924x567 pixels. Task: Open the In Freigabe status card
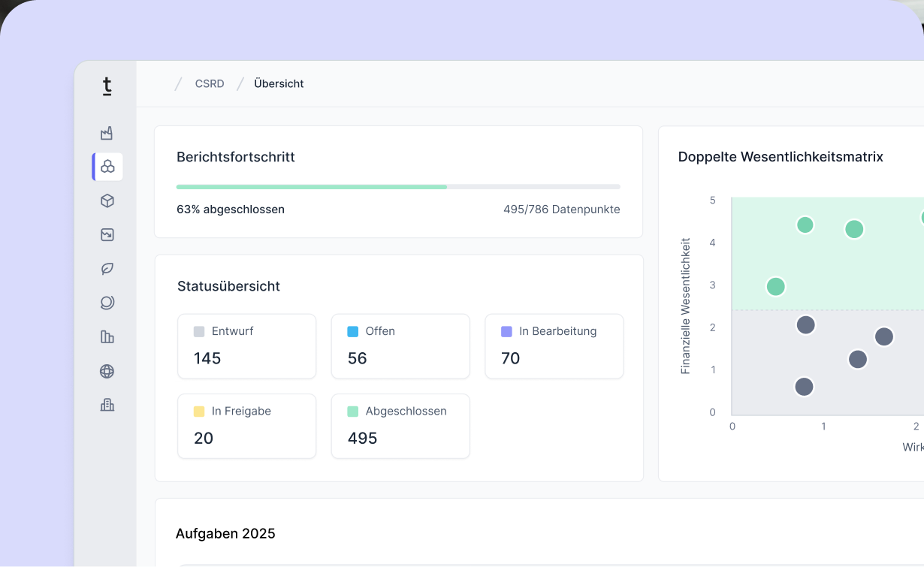246,426
